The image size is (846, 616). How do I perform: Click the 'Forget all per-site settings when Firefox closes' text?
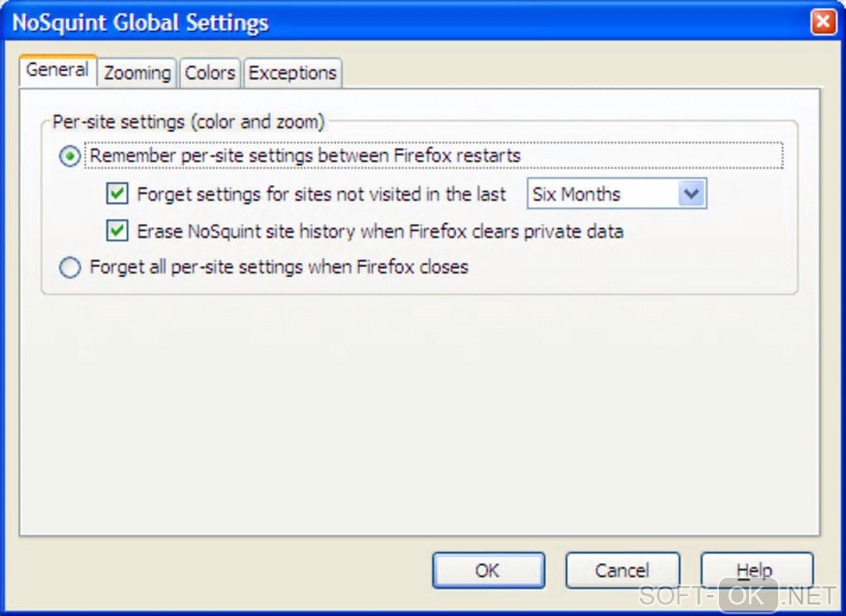click(x=279, y=268)
